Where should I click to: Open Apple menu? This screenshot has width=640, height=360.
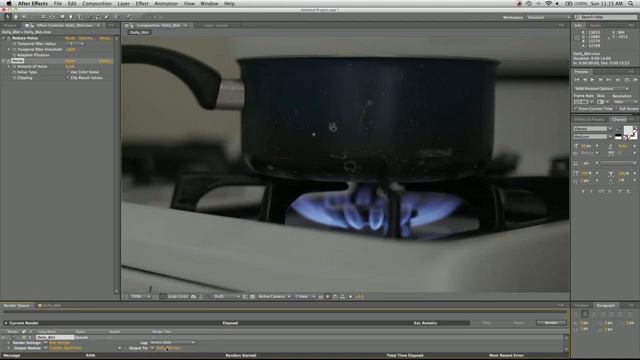tap(9, 3)
